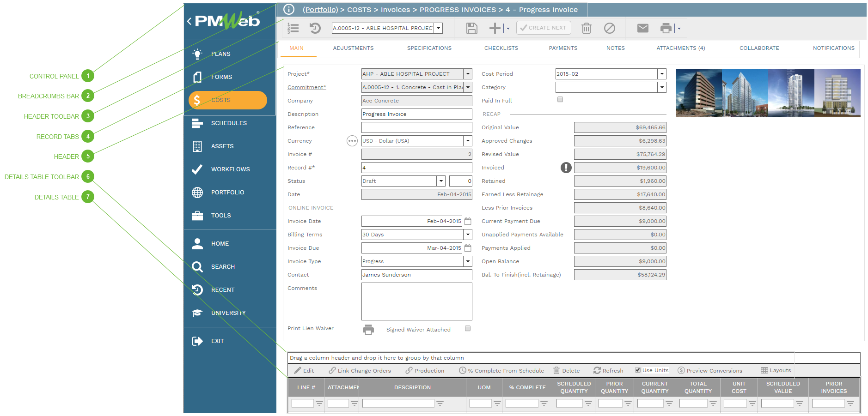Email the invoice via the envelope icon
Image resolution: width=868 pixels, height=416 pixels.
[642, 28]
